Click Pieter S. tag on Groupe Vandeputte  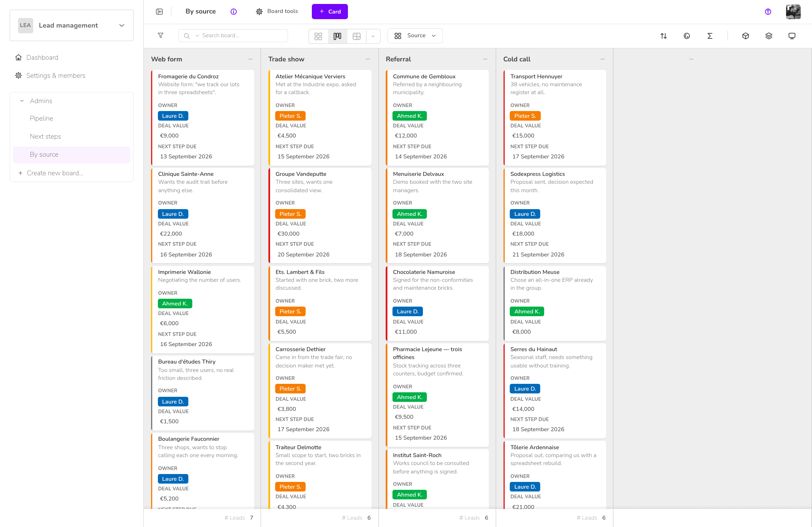[290, 214]
